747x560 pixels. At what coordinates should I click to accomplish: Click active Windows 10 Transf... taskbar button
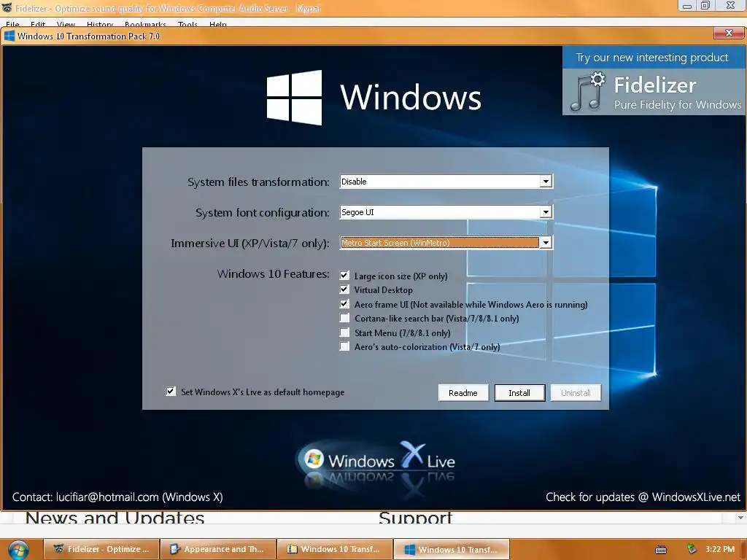[451, 549]
